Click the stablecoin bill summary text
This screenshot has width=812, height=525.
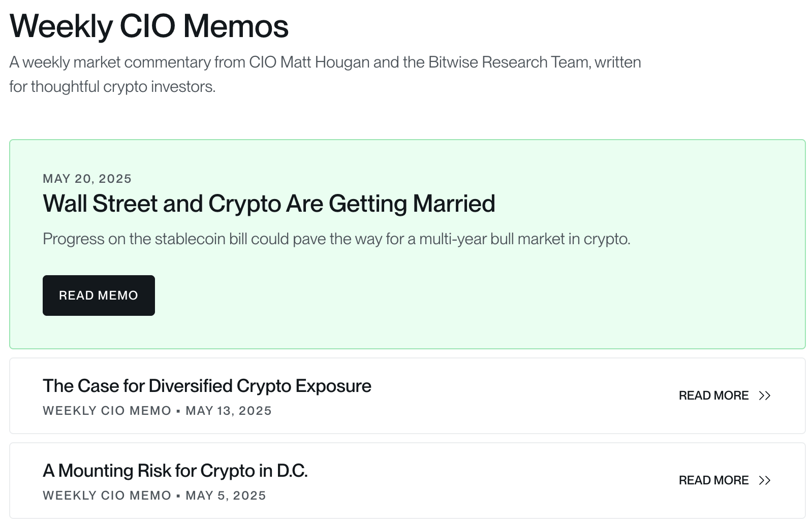click(336, 239)
